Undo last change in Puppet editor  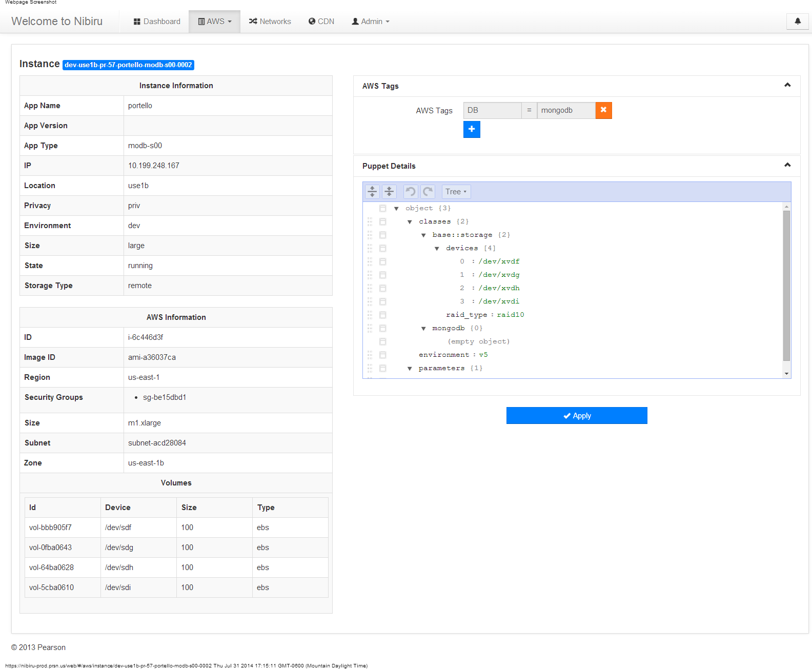click(411, 192)
